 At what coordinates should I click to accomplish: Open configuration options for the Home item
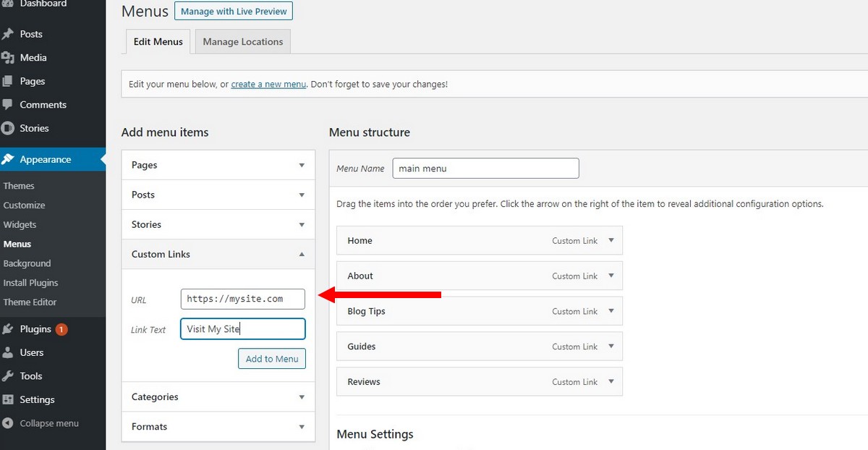click(x=612, y=240)
